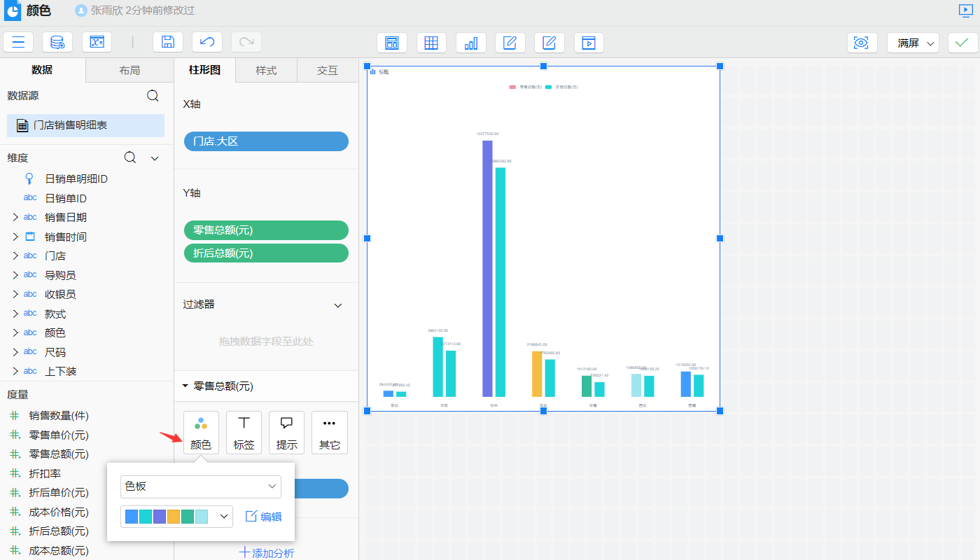The width and height of the screenshot is (980, 560).
Task: Click the 编辑 palette link
Action: coord(263,517)
